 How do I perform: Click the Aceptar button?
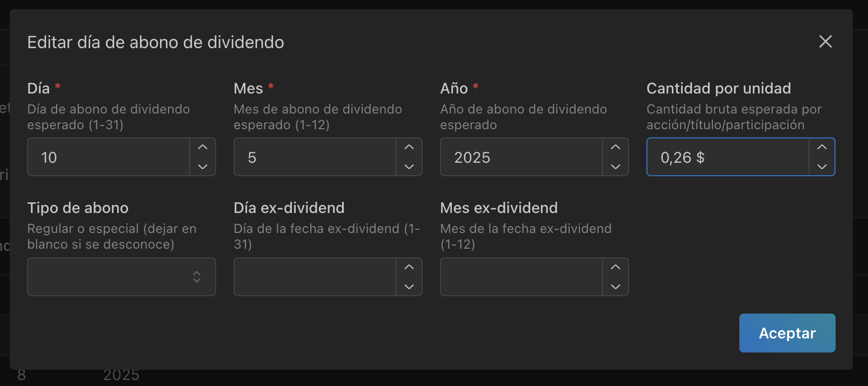pyautogui.click(x=787, y=333)
